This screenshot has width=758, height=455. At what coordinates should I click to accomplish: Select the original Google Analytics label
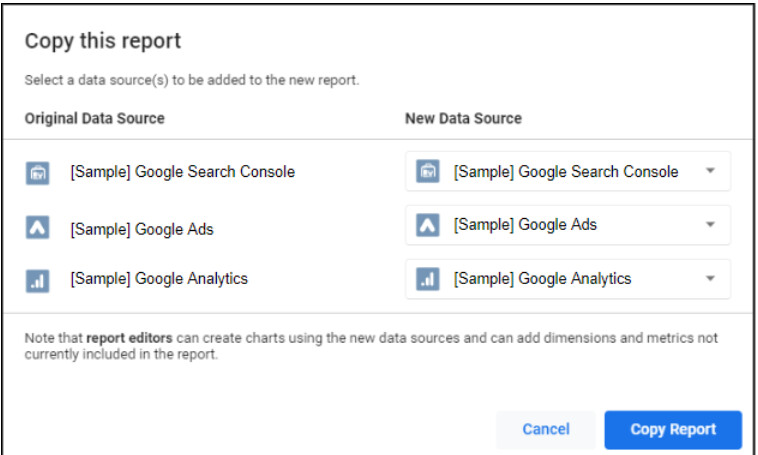point(159,280)
